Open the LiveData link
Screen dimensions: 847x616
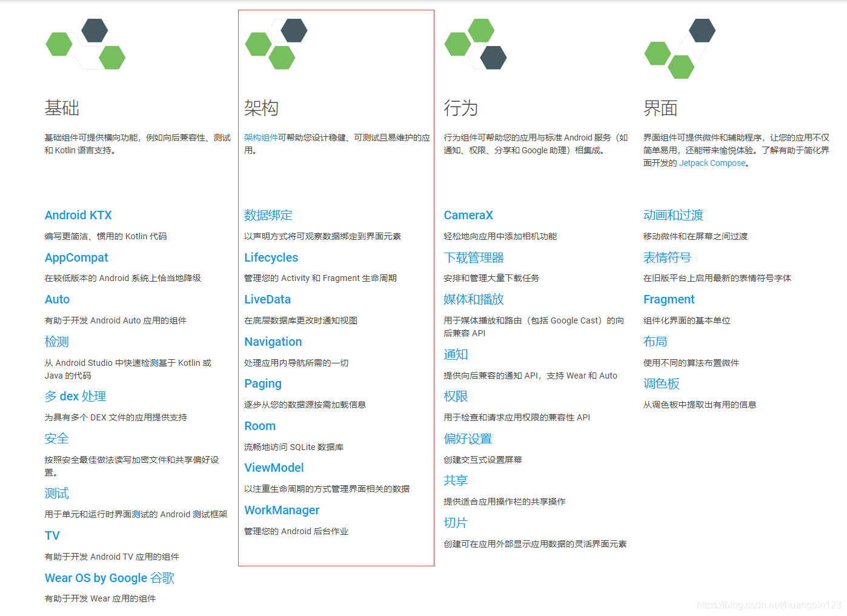268,299
